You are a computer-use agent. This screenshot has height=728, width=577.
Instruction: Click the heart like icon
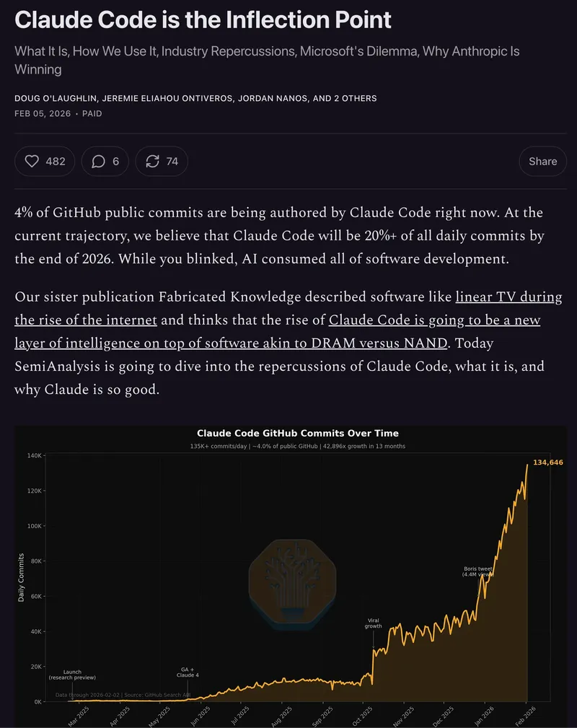32,162
